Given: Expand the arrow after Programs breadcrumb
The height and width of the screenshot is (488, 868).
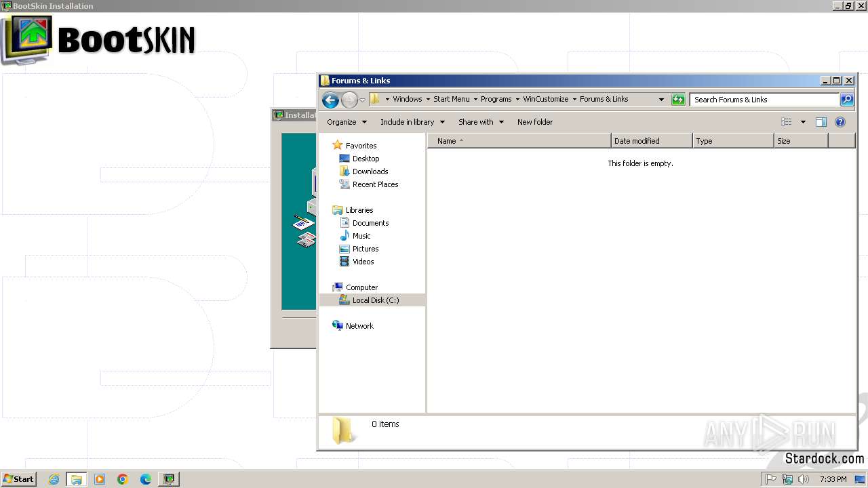Looking at the screenshot, I should pyautogui.click(x=517, y=99).
